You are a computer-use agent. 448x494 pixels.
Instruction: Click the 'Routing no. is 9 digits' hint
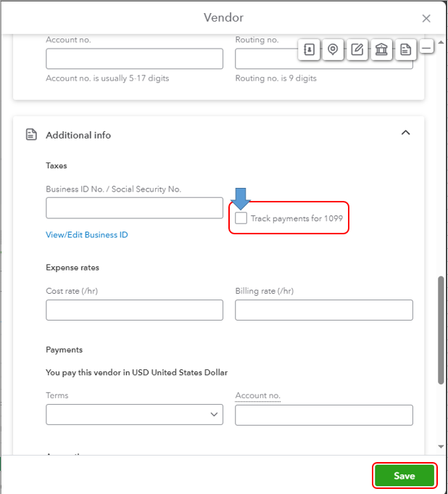[x=275, y=78]
